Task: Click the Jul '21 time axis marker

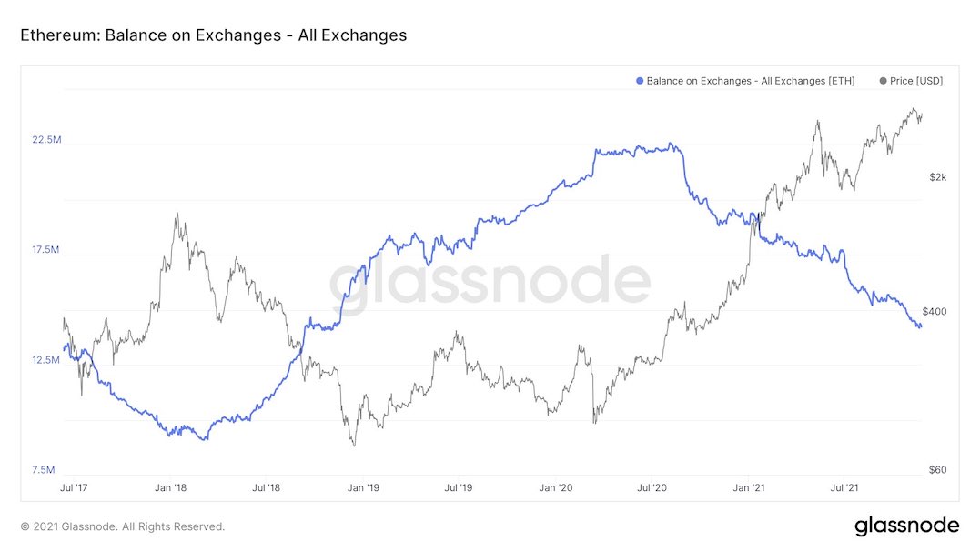Action: point(846,488)
